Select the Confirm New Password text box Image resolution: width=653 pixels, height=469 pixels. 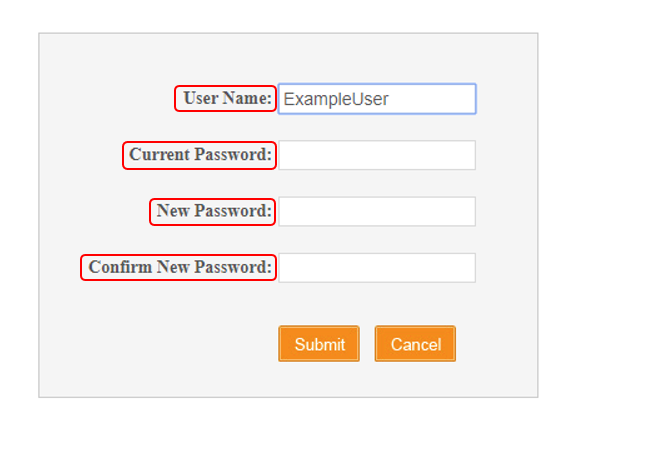pyautogui.click(x=377, y=267)
